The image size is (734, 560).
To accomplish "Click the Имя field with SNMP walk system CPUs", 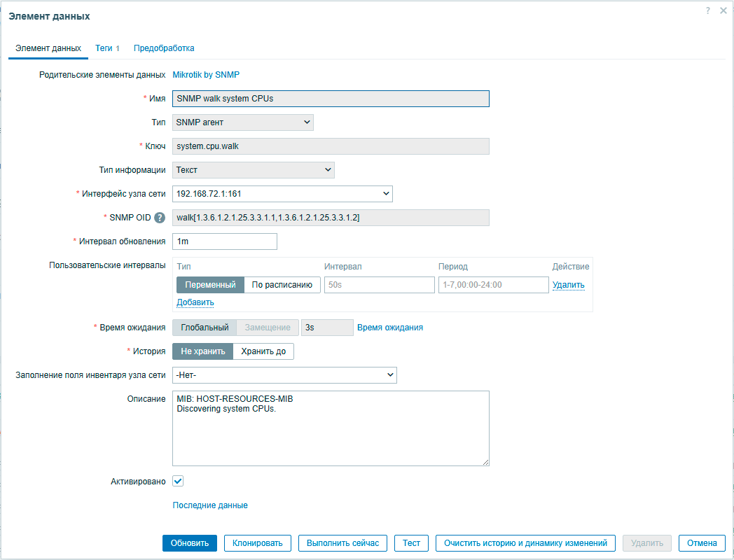I will 331,99.
